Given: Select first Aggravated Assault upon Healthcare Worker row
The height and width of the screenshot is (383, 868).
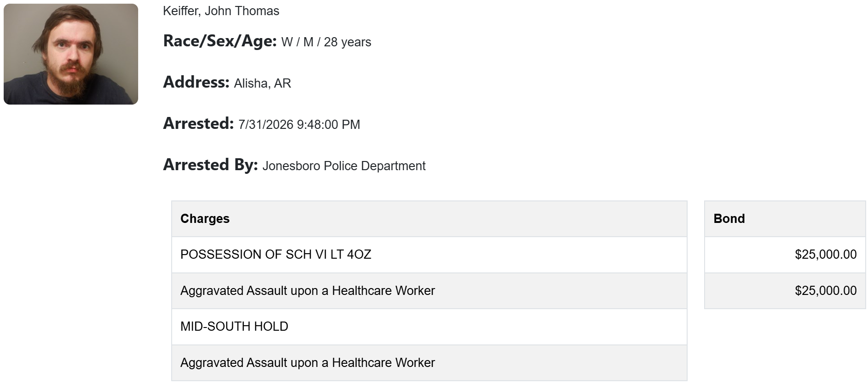Looking at the screenshot, I should [429, 291].
